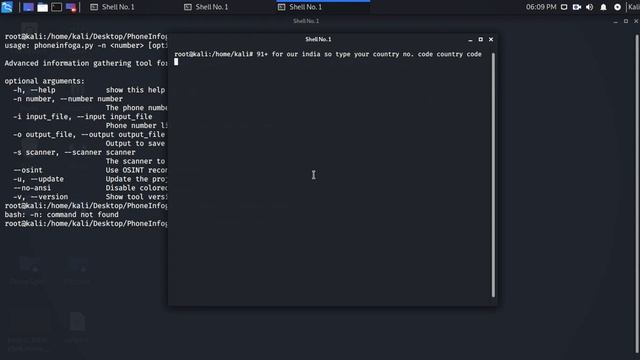640x360 pixels.
Task: Click 'bash: -n: command not found' line
Action: tap(62, 214)
